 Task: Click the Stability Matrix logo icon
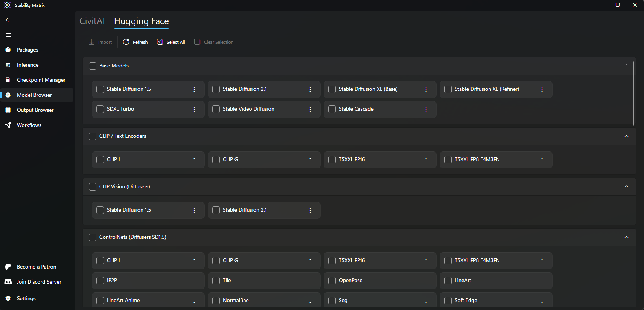coord(7,5)
